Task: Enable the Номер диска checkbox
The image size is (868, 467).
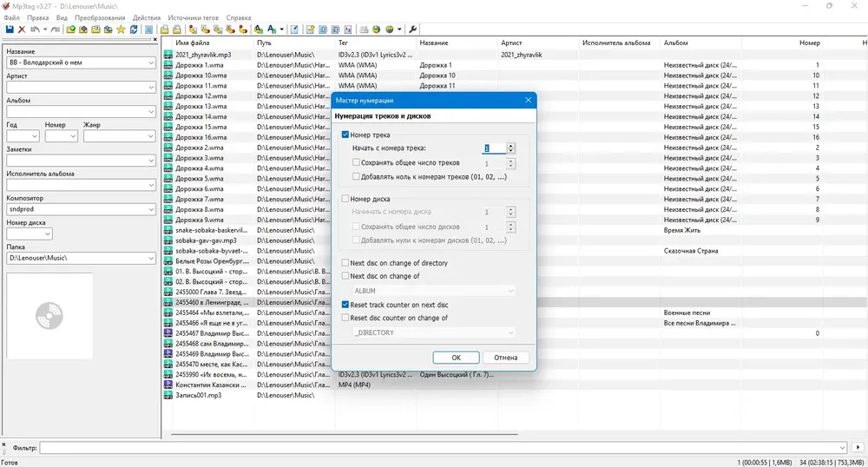Action: pos(345,199)
